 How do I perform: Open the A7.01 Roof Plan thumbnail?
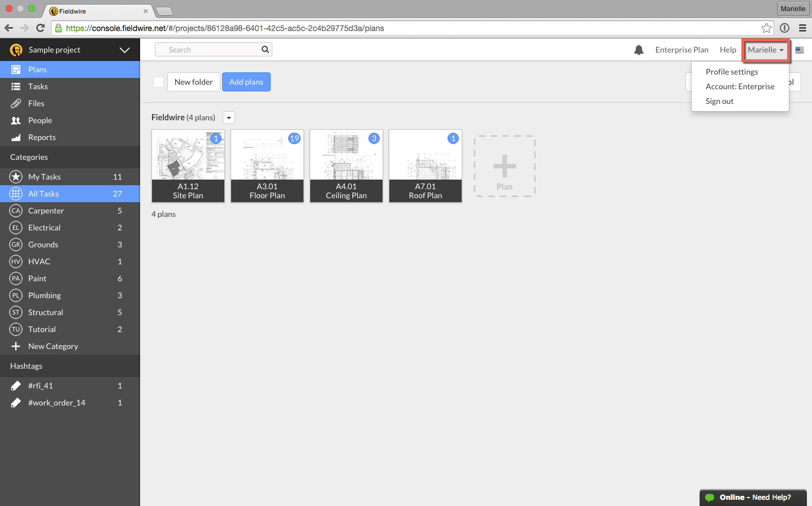click(425, 166)
